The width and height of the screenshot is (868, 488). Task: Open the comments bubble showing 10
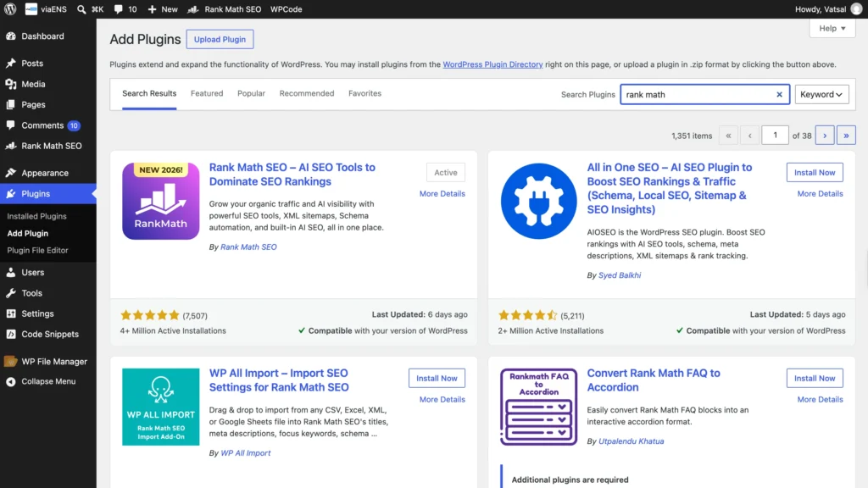[125, 8]
